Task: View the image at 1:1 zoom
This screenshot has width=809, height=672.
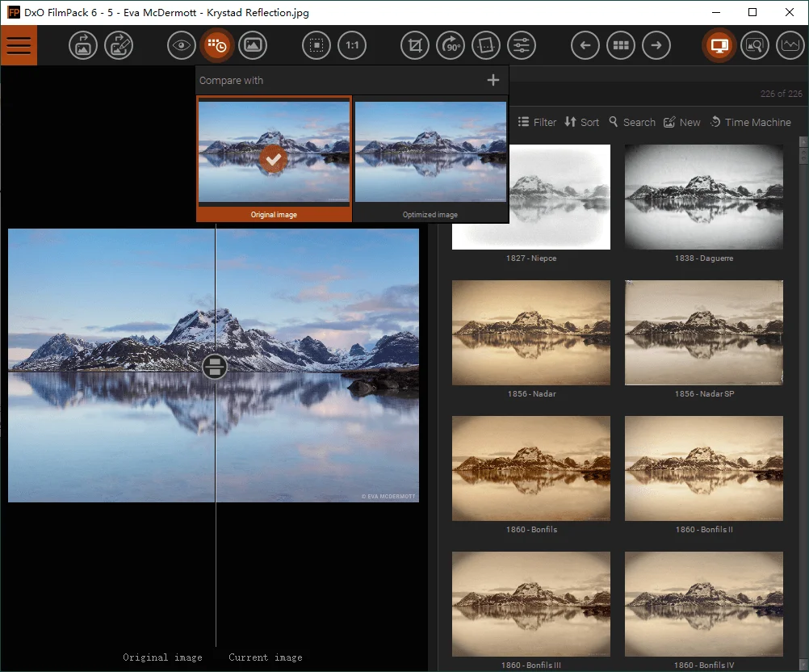Action: pyautogui.click(x=352, y=45)
